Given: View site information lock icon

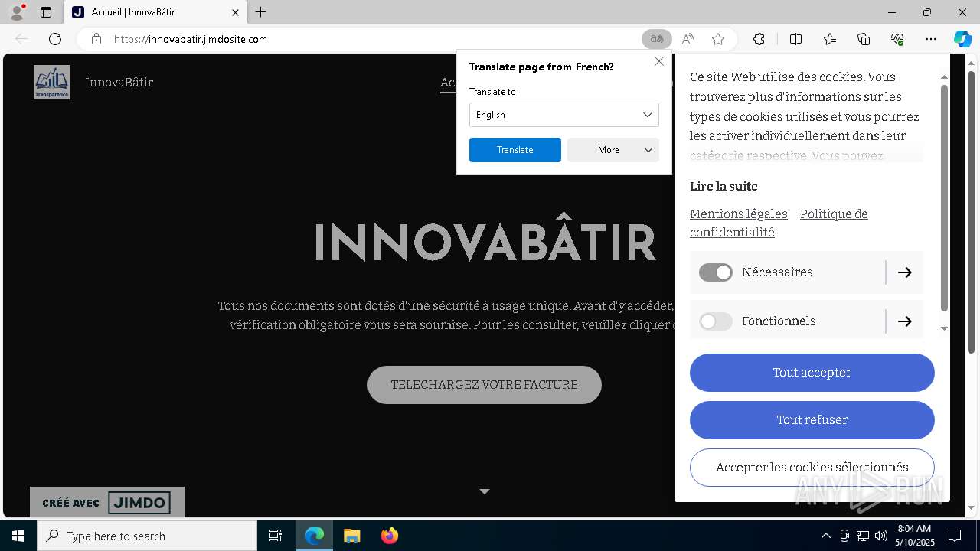Looking at the screenshot, I should pos(96,39).
